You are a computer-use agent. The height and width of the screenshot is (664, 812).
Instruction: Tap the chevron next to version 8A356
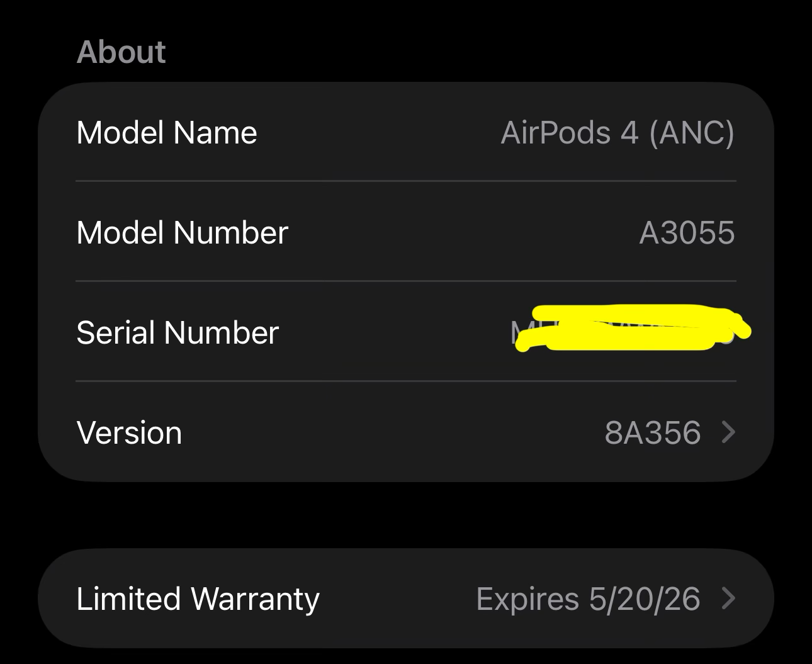(x=728, y=432)
